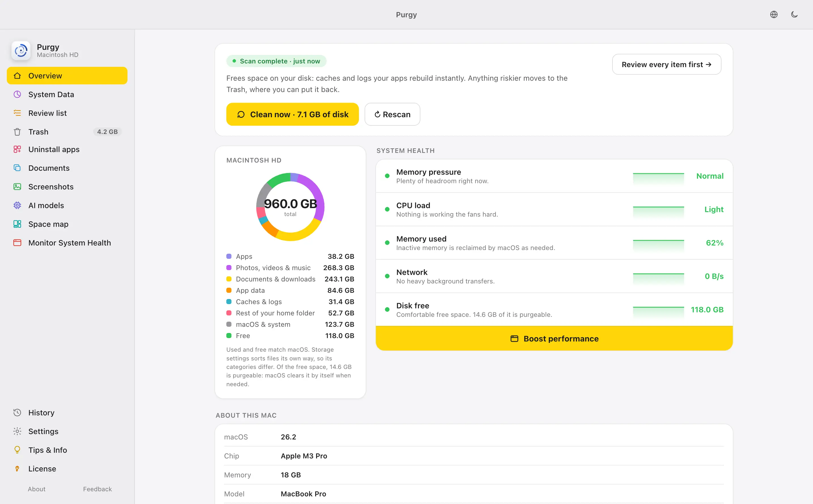Click Documents & downloads 243.1 GB row
The width and height of the screenshot is (813, 504).
[290, 279]
